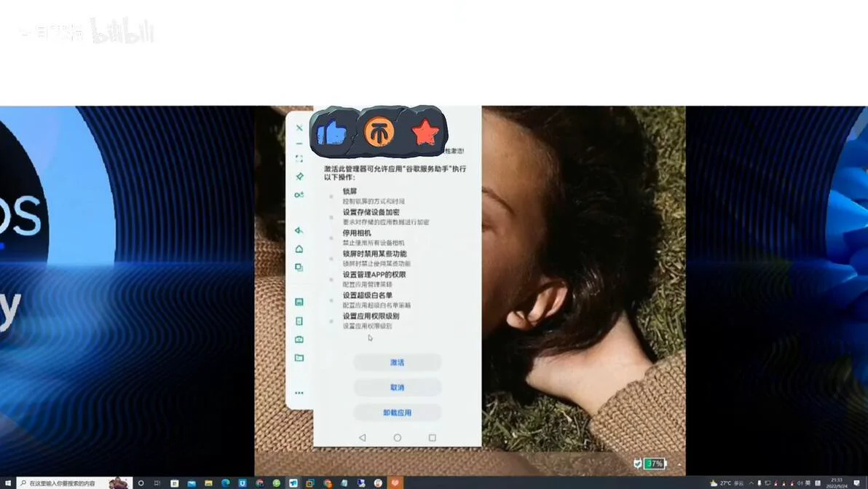The width and height of the screenshot is (868, 489).
Task: Click the sidebar back arrow icon
Action: pyautogui.click(x=299, y=230)
